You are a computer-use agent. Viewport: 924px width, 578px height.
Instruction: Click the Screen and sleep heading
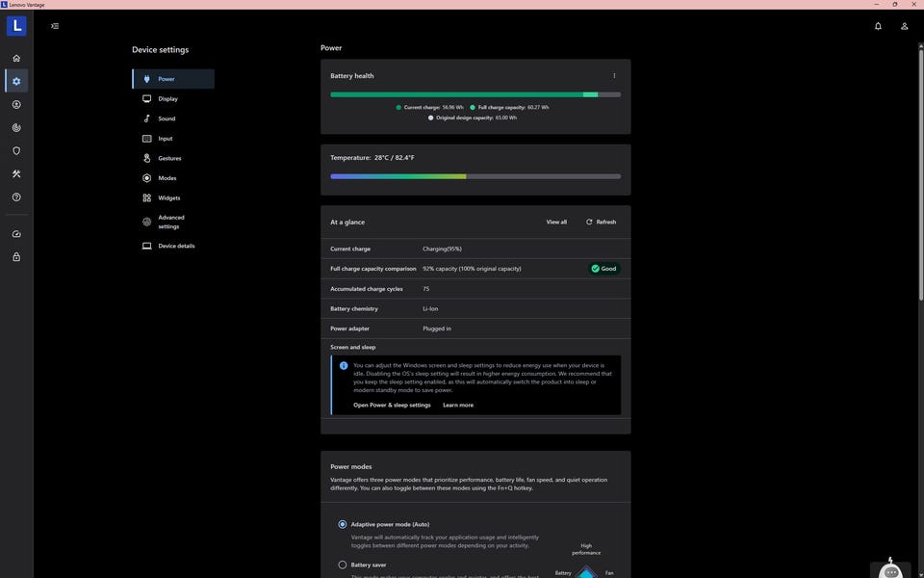click(352, 347)
